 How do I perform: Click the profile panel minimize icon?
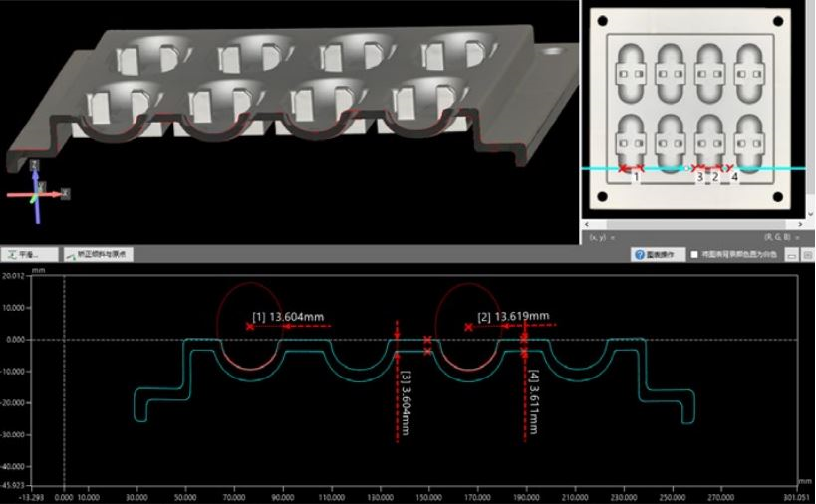pos(792,256)
